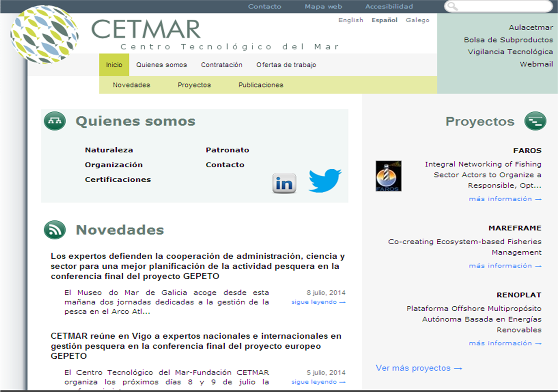This screenshot has height=392, width=558.
Task: Click the Proyectos round green icon
Action: click(x=535, y=121)
